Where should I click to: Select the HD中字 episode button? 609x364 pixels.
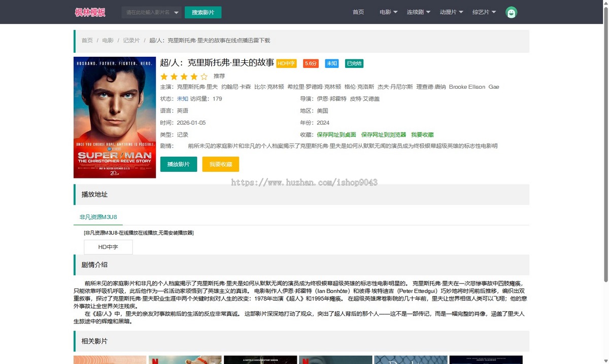click(108, 247)
